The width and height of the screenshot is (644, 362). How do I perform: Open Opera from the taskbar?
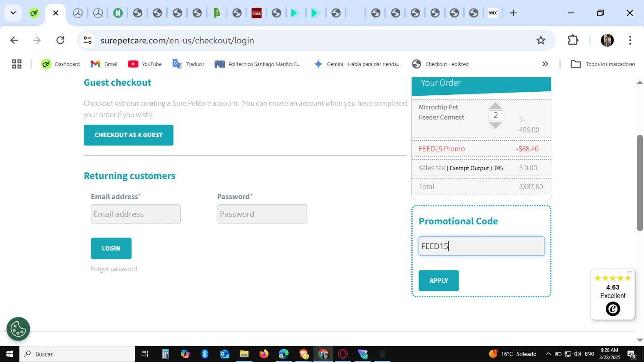343,354
